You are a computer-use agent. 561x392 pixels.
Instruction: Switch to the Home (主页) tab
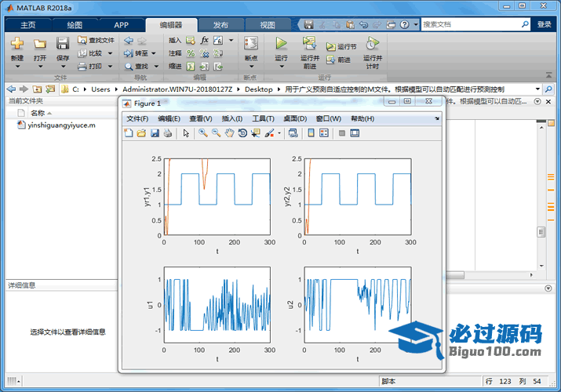(x=28, y=25)
